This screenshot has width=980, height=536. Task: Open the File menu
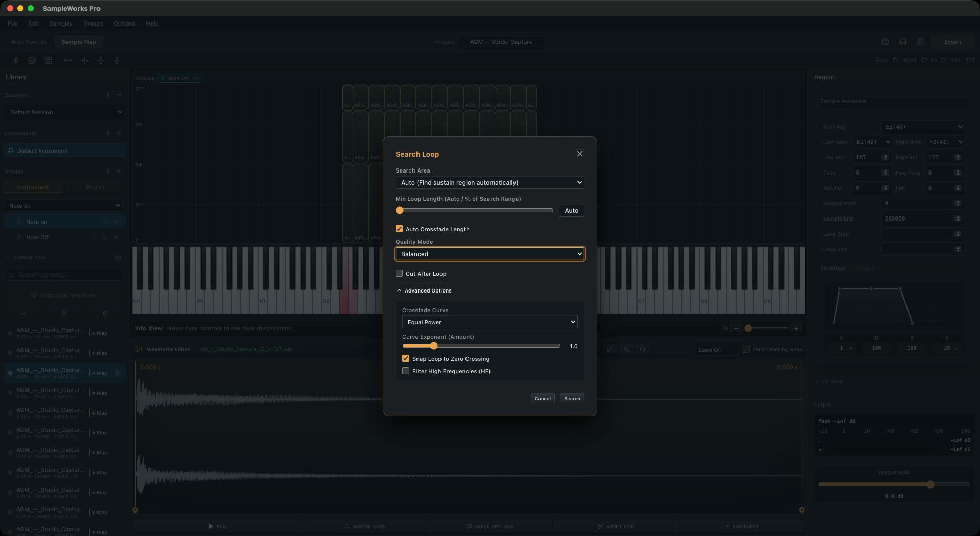[12, 23]
